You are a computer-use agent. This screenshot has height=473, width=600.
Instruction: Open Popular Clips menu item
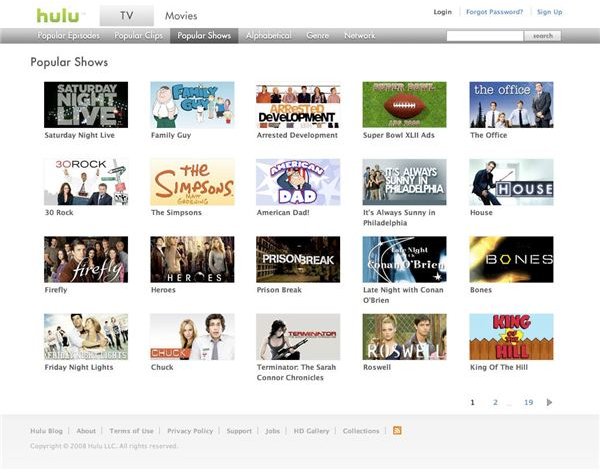[x=139, y=36]
